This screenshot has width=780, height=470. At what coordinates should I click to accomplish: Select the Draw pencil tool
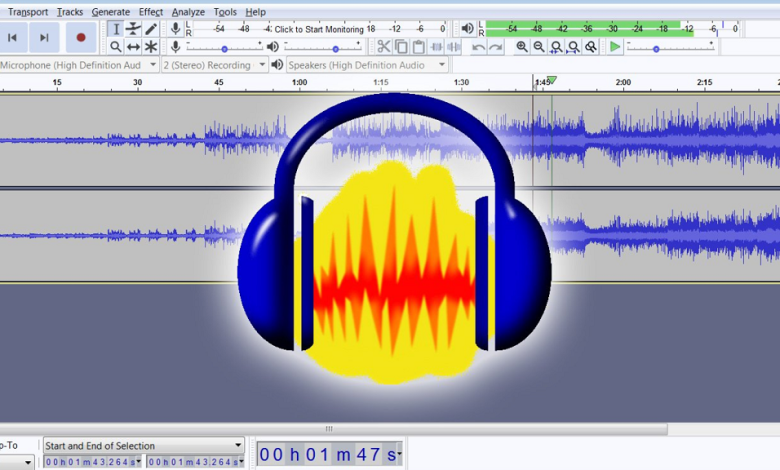coord(151,29)
